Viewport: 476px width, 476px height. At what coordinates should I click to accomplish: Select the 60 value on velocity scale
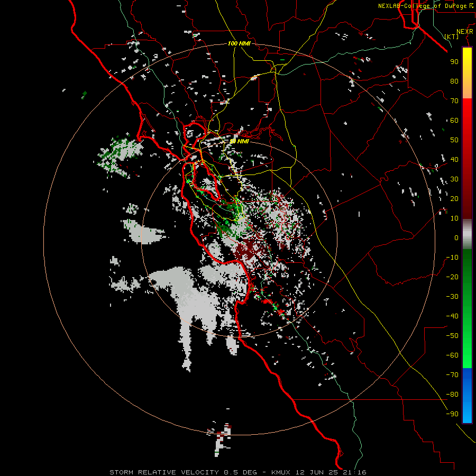454,121
